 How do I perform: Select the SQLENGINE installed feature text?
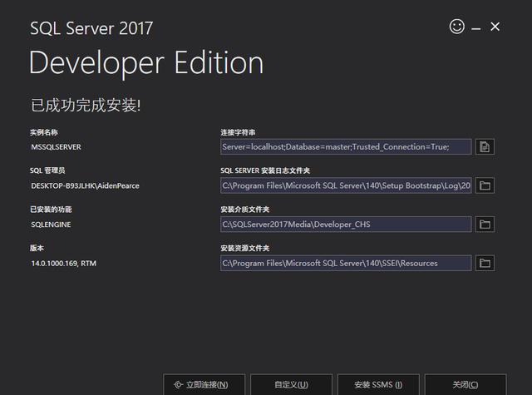pyautogui.click(x=51, y=225)
